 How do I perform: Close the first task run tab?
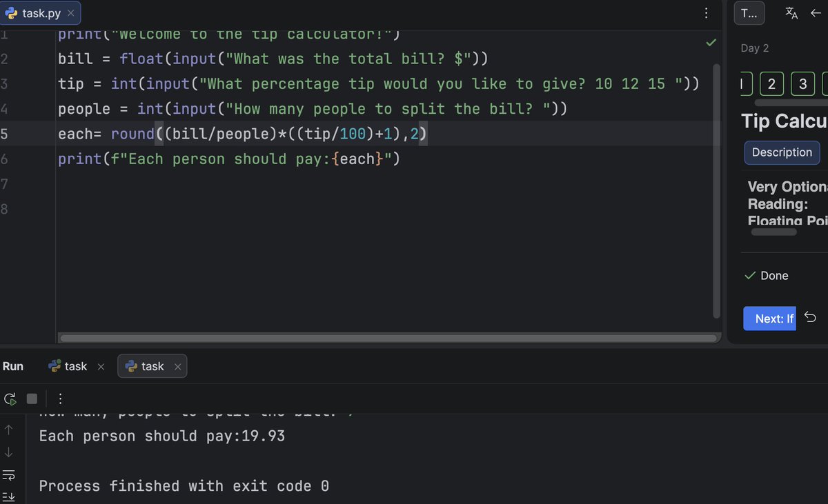click(x=101, y=367)
